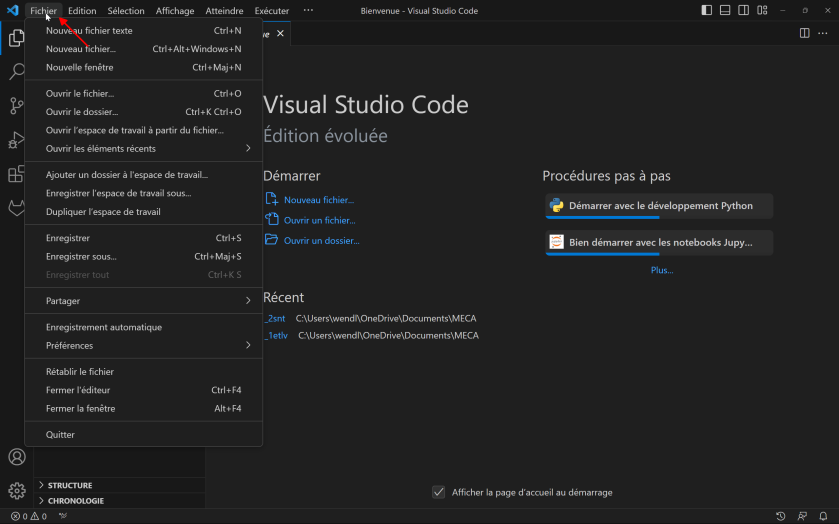This screenshot has height=524, width=839.
Task: Open the overflow menu bar ellipsis
Action: (x=308, y=10)
